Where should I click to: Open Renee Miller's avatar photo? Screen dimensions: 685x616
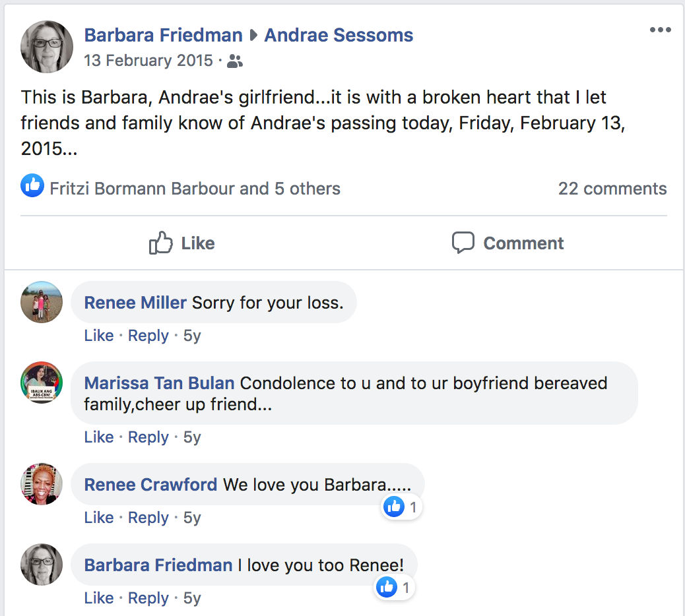pos(42,302)
